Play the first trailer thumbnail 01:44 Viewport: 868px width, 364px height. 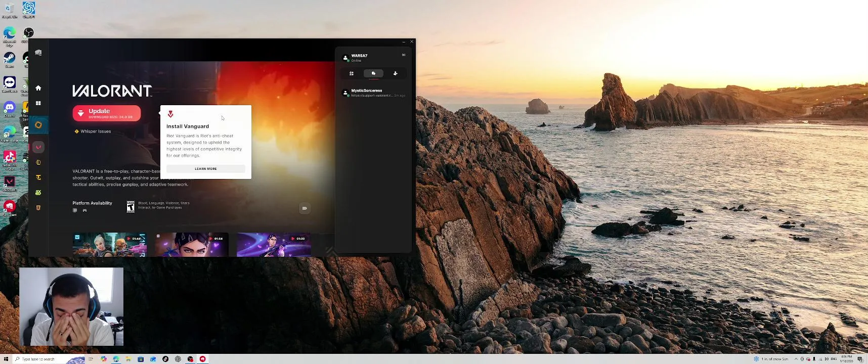[109, 245]
